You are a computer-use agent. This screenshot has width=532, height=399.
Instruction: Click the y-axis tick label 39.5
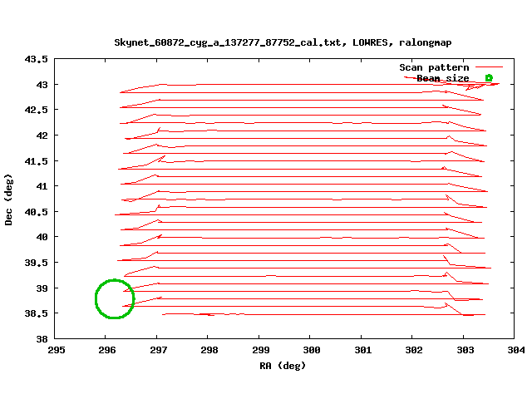coord(37,263)
